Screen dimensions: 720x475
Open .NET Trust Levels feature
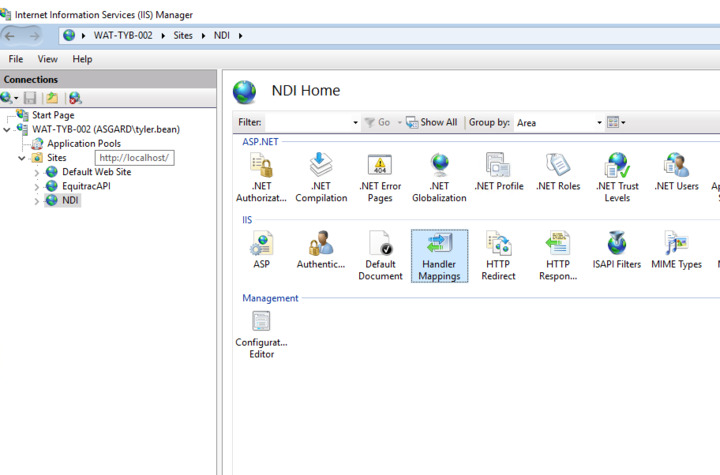click(617, 178)
